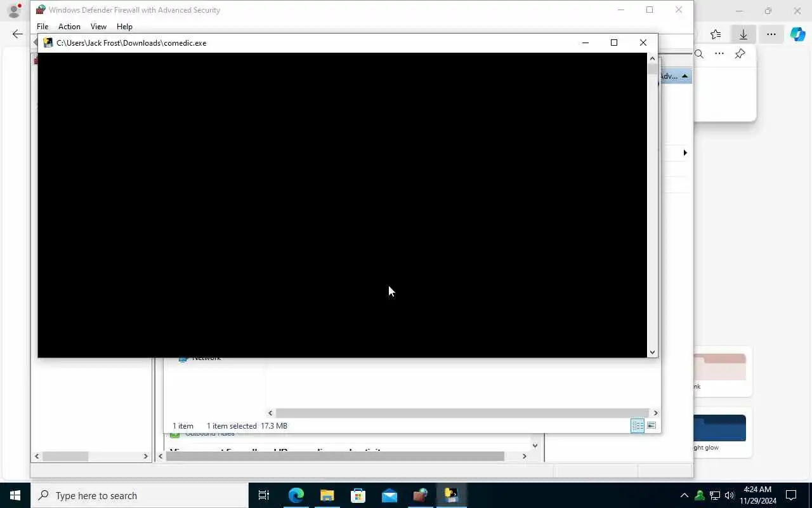Open Edge Favorites
812x508 pixels.
[x=716, y=34]
